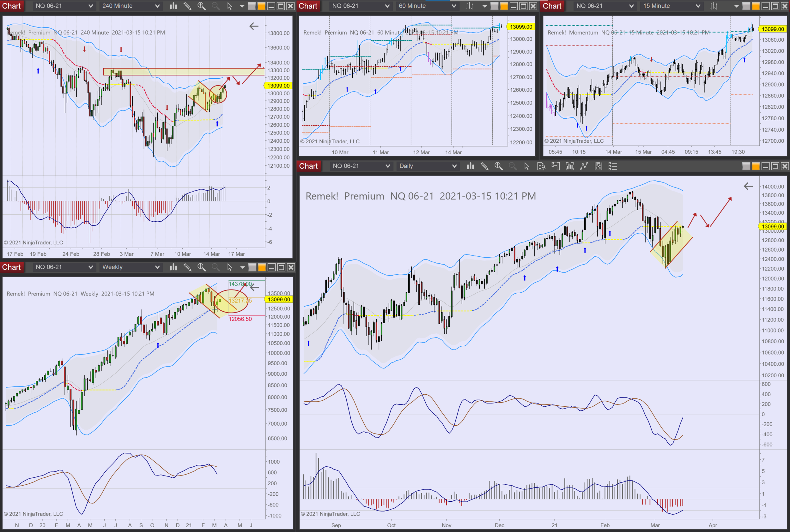Click 13099.00 price marker on Daily chart axis
The height and width of the screenshot is (532, 790).
pyautogui.click(x=772, y=226)
